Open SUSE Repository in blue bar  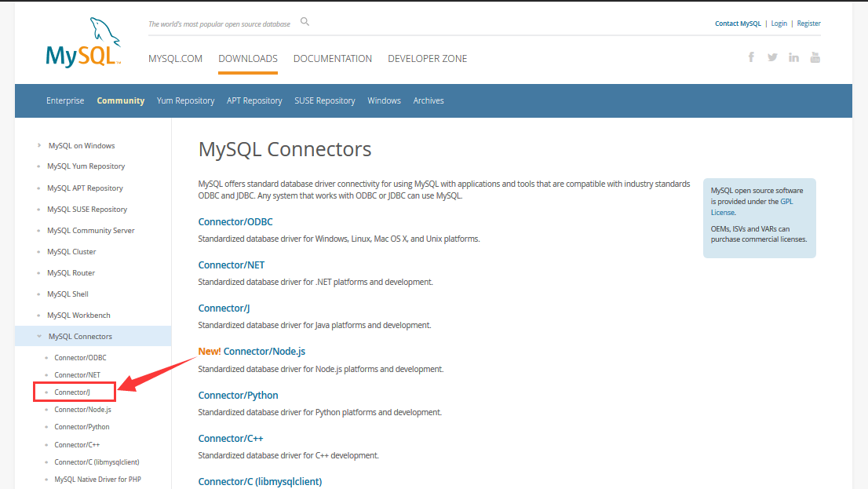pyautogui.click(x=324, y=100)
